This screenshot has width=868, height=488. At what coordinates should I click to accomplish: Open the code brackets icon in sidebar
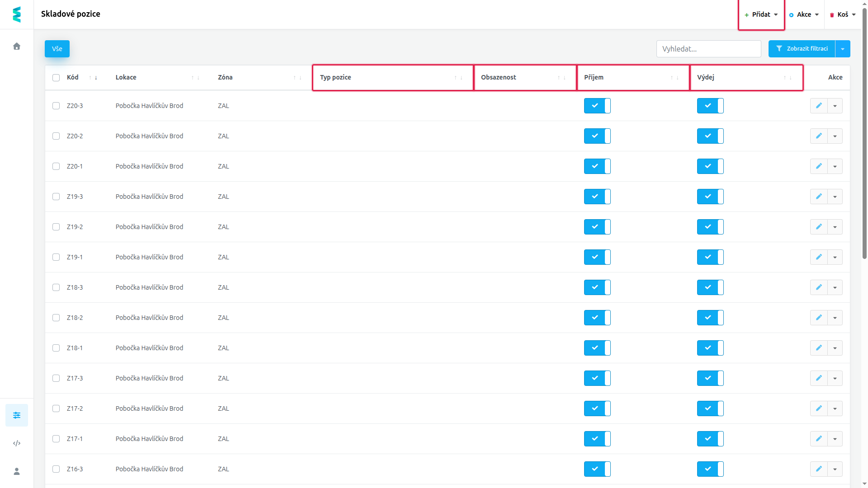point(17,443)
